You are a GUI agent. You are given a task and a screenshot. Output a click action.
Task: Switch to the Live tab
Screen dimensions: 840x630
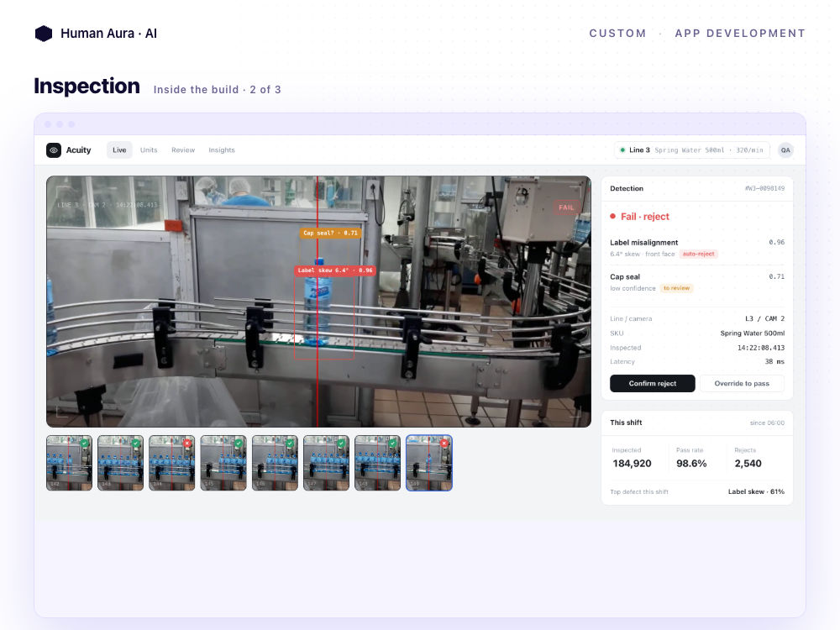point(119,150)
